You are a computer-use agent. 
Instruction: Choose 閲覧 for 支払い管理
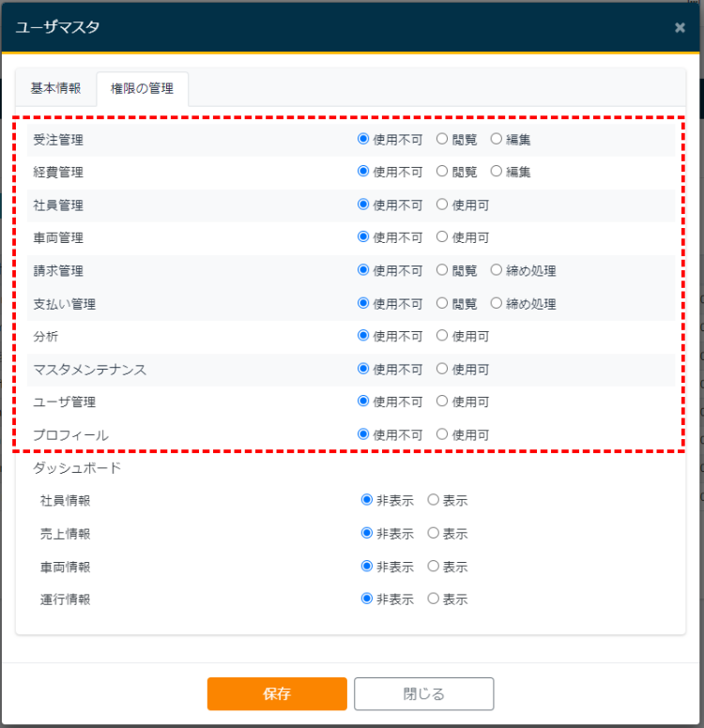pos(442,303)
